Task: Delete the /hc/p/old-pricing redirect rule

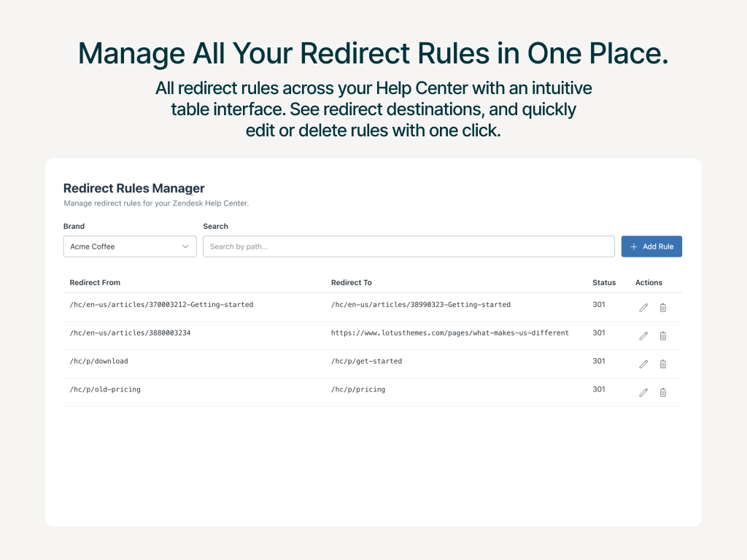Action: coord(662,392)
